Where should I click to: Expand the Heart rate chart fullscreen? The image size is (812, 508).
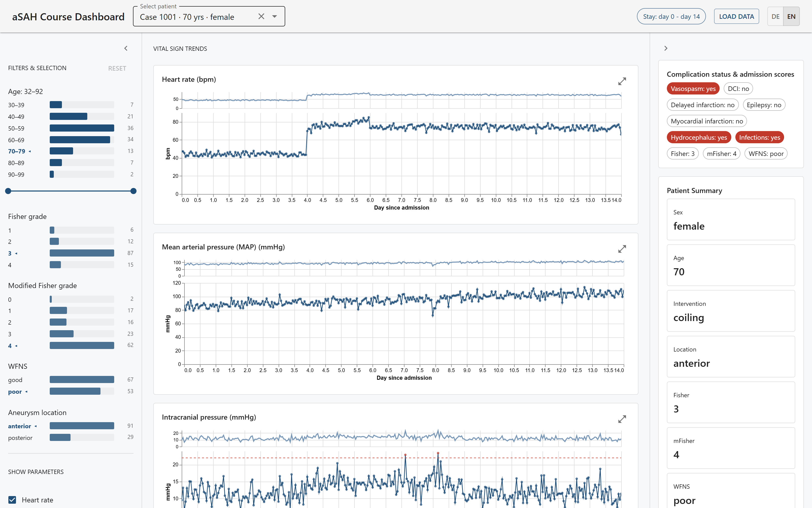[x=622, y=81]
